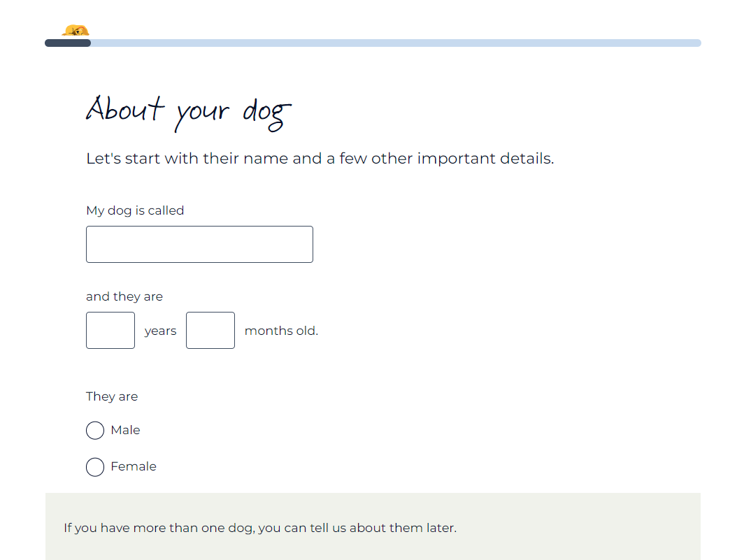Click the "years" label beside first box
730x560 pixels.
tap(160, 331)
